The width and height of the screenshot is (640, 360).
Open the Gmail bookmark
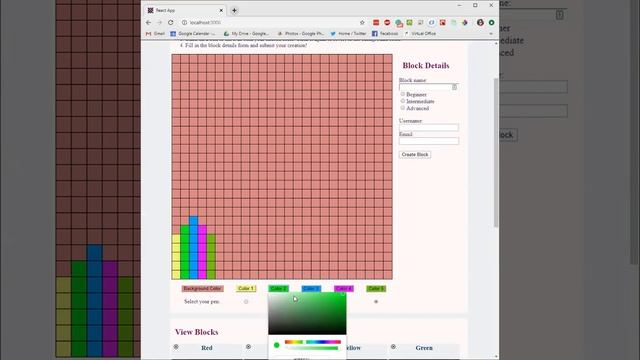pos(156,33)
